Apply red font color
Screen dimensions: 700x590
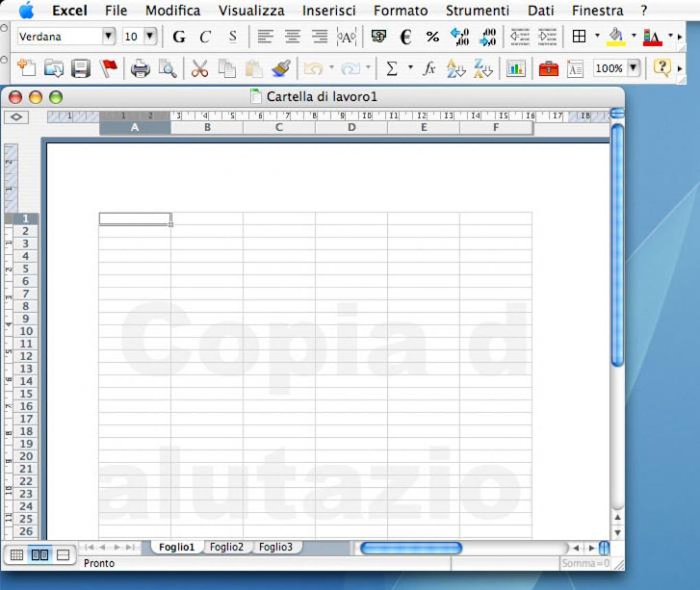(652, 36)
